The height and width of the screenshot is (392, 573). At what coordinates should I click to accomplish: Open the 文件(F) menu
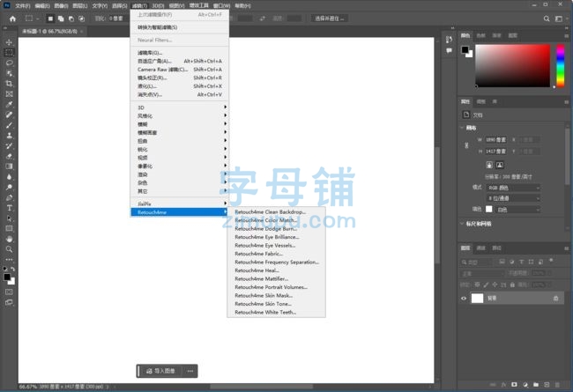click(23, 6)
